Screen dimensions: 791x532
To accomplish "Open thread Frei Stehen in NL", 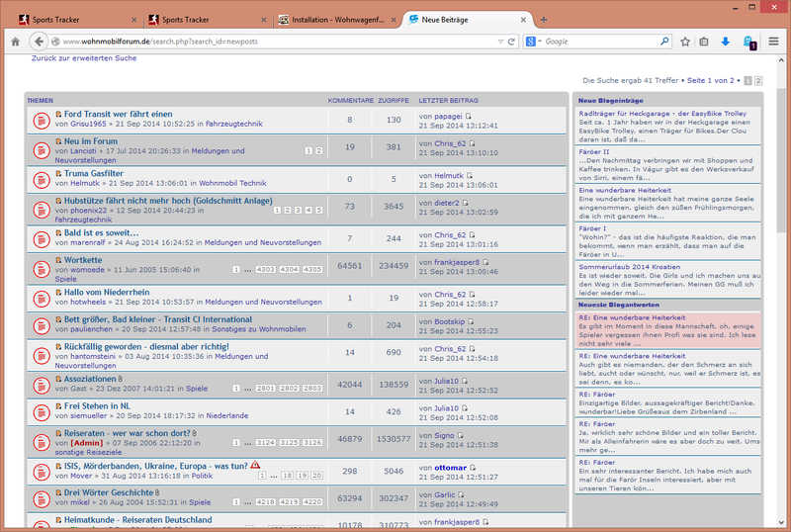I will click(97, 405).
